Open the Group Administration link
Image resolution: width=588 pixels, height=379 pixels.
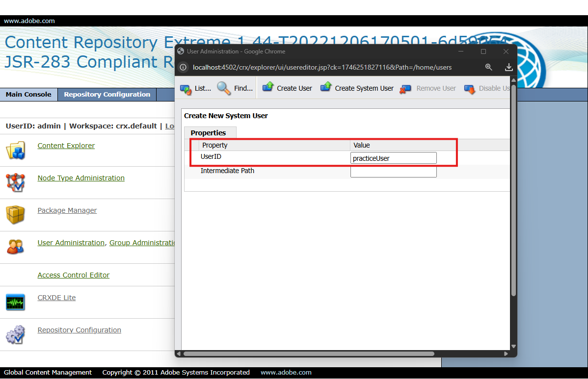tap(142, 243)
